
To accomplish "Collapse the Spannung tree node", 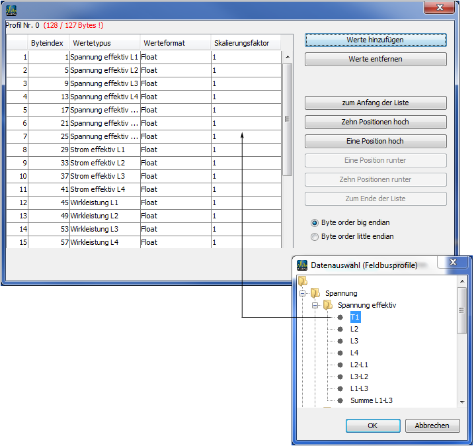I will pyautogui.click(x=303, y=293).
